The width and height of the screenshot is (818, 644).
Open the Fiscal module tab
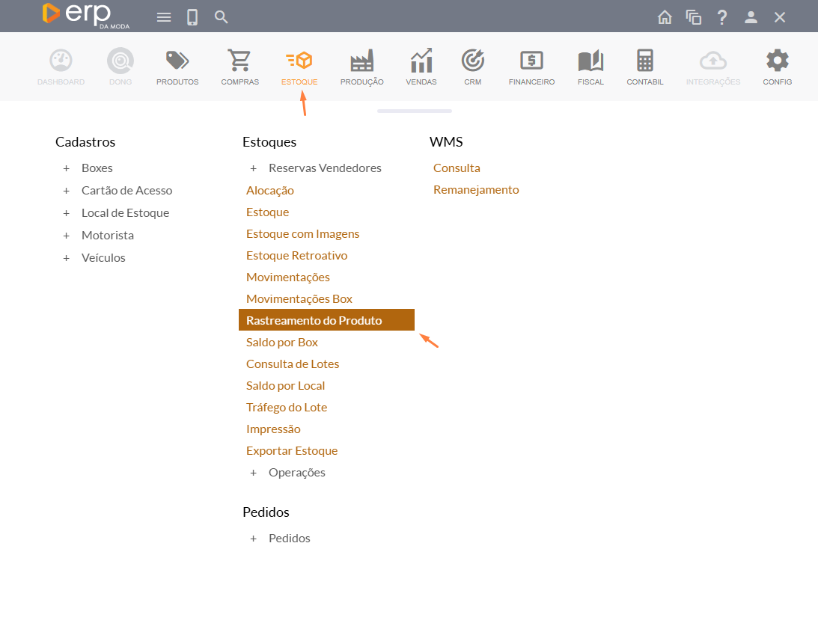(x=590, y=67)
